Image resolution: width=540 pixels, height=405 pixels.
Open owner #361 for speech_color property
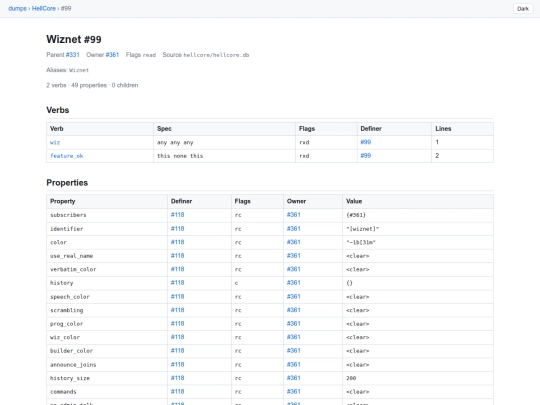(x=293, y=297)
